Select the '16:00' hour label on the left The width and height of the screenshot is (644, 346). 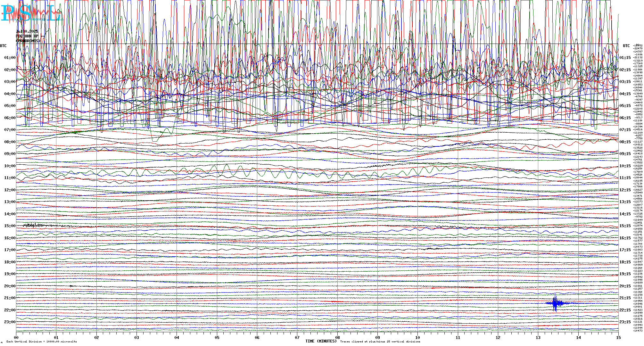(10, 238)
